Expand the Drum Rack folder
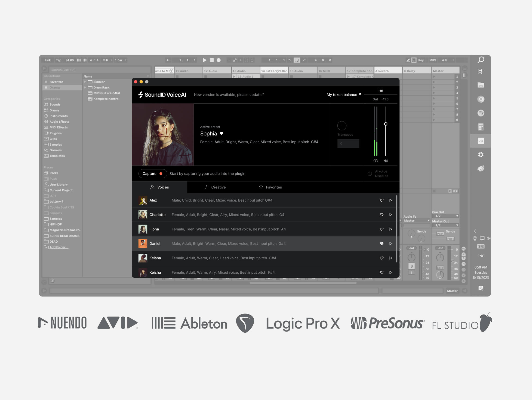532x400 pixels. 85,87
